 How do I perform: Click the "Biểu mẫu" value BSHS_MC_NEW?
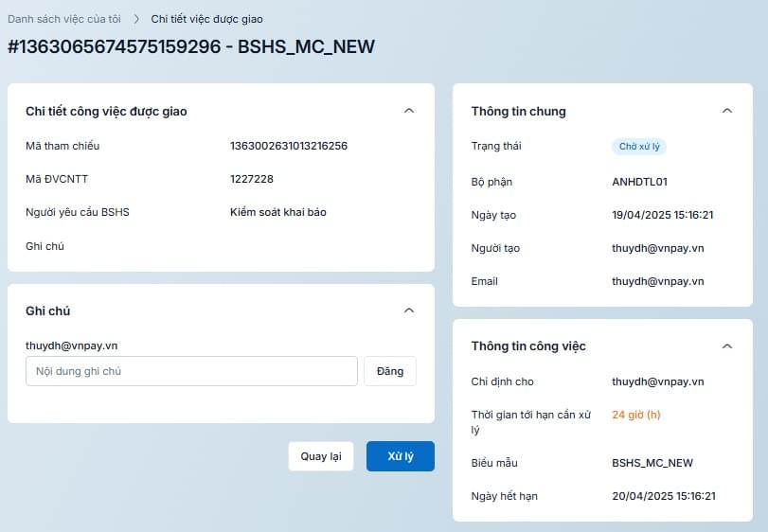[x=652, y=463]
